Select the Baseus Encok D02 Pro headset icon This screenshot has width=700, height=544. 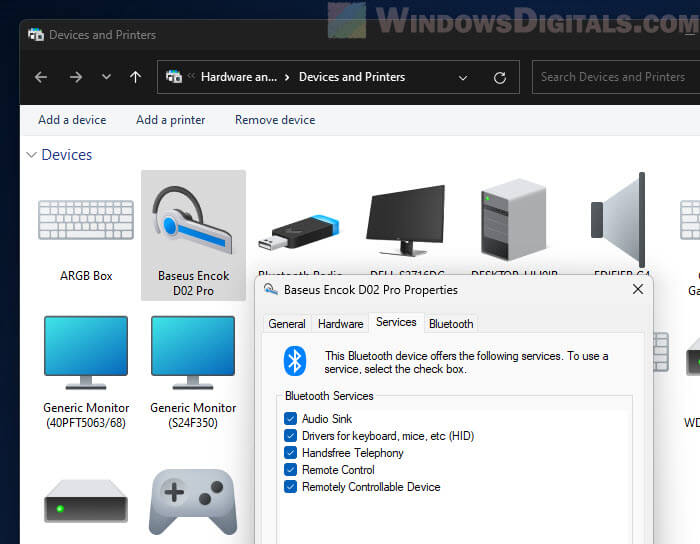tap(193, 220)
